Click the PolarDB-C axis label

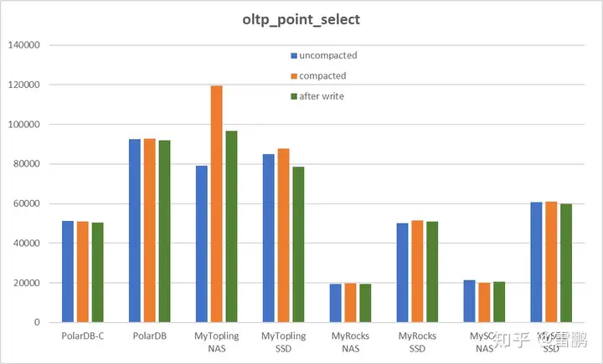click(x=82, y=336)
